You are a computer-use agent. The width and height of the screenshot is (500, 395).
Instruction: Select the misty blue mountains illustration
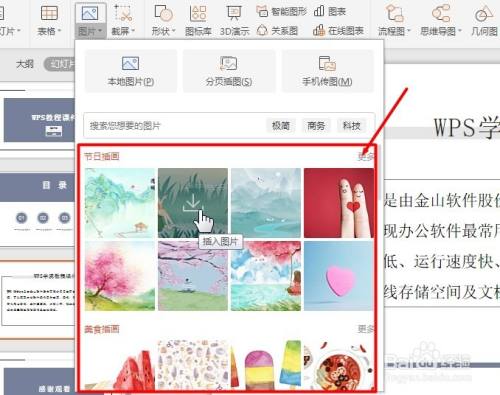coord(266,203)
